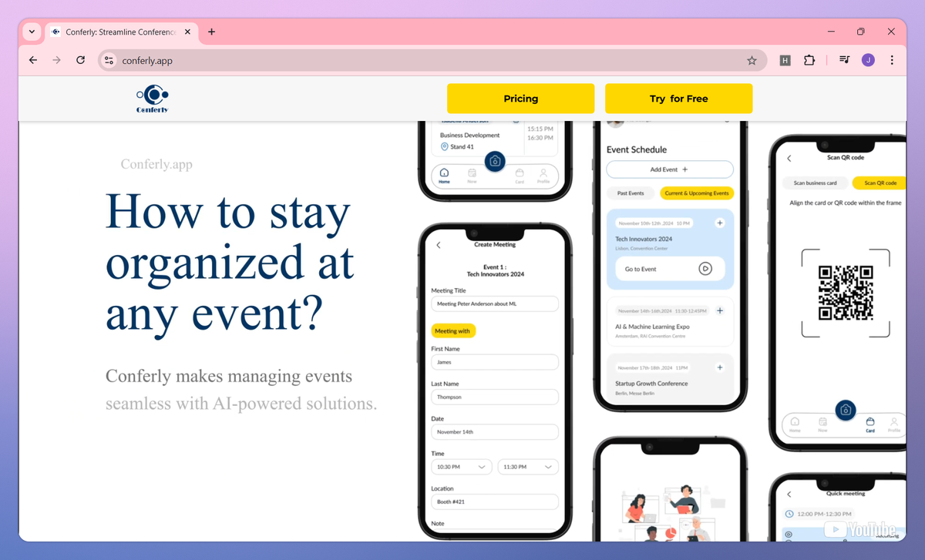This screenshot has height=560, width=925.
Task: Click the "How to stay organized" headline
Action: coord(230,262)
